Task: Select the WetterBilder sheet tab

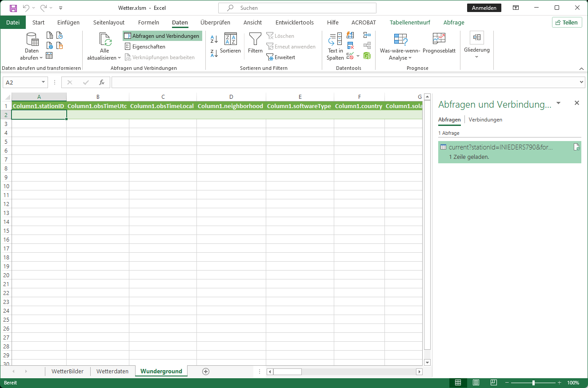Action: (68, 371)
